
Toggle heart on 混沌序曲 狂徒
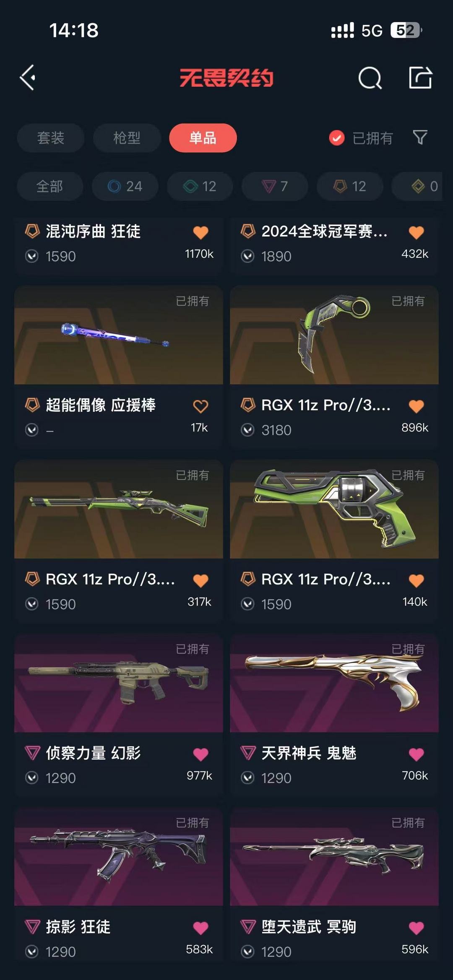tap(200, 232)
